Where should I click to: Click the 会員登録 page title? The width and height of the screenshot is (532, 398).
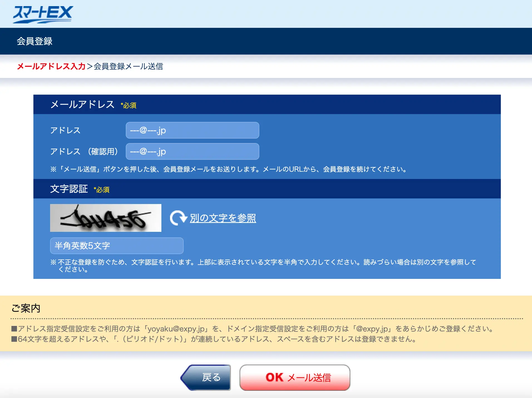click(x=35, y=41)
